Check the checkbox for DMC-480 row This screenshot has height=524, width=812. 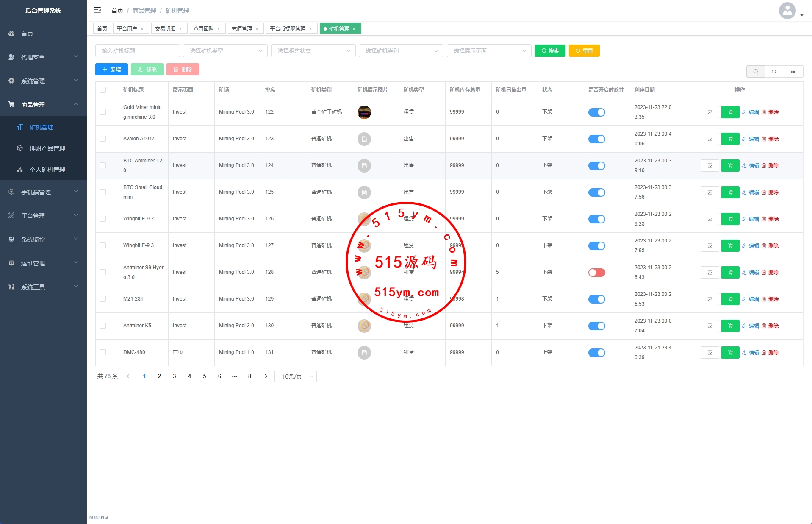pyautogui.click(x=103, y=352)
